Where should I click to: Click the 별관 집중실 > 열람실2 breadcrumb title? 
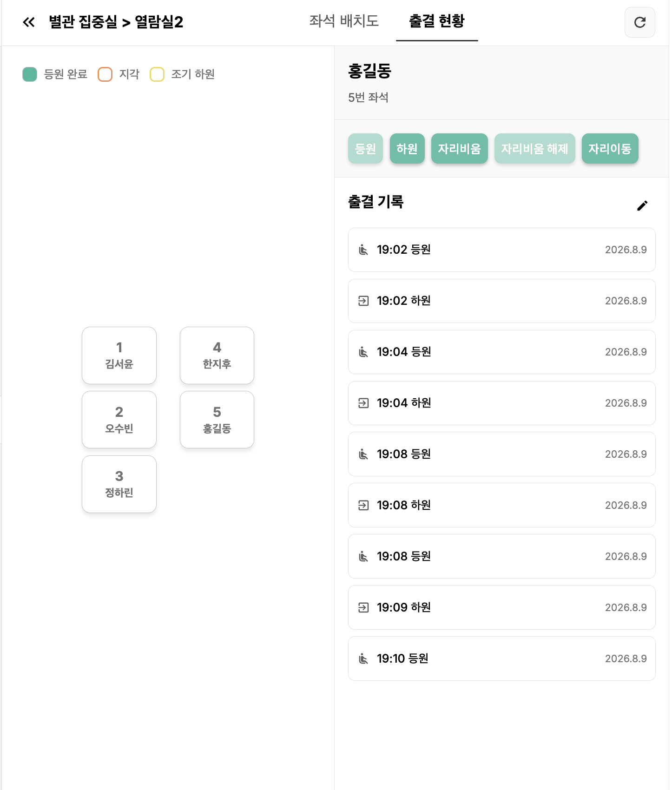tap(116, 22)
